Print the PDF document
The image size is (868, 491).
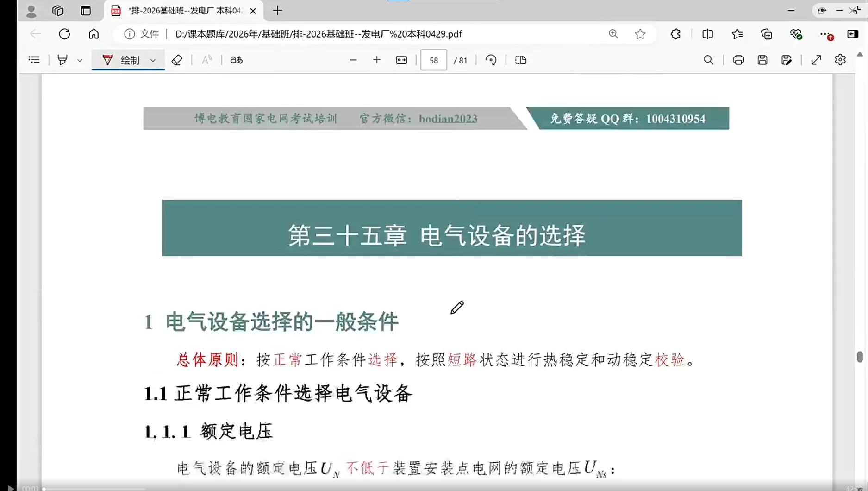click(738, 60)
